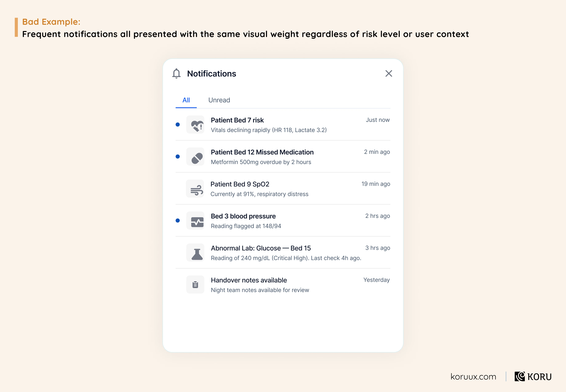The width and height of the screenshot is (566, 392).
Task: Open the 'Patient Bed 9 SpO2' title
Action: [240, 184]
